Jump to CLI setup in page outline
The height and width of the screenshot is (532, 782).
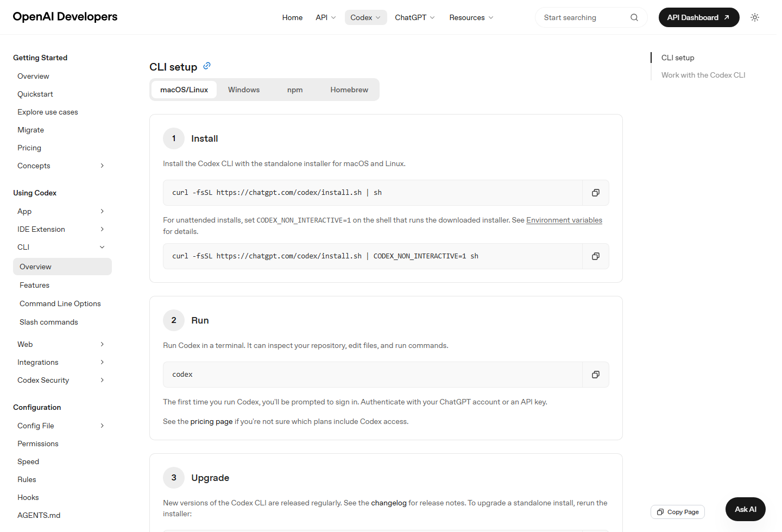tap(678, 58)
